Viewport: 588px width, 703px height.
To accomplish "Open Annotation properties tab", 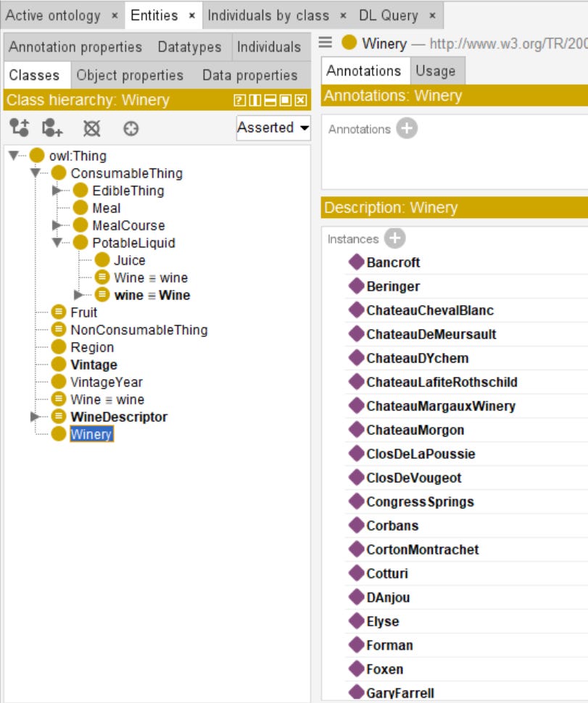I will tap(75, 46).
